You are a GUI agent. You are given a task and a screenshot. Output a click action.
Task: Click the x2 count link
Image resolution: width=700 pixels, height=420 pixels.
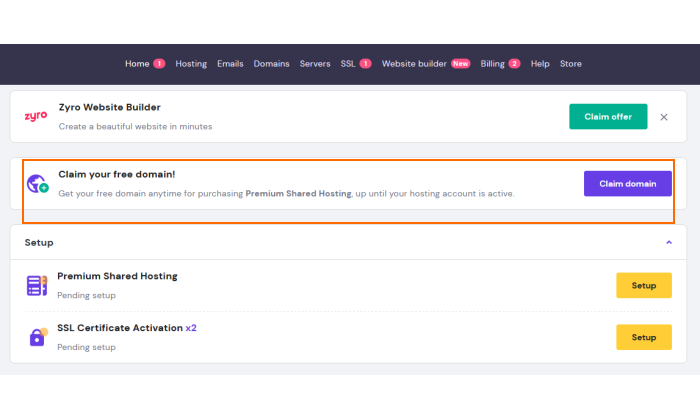(191, 328)
